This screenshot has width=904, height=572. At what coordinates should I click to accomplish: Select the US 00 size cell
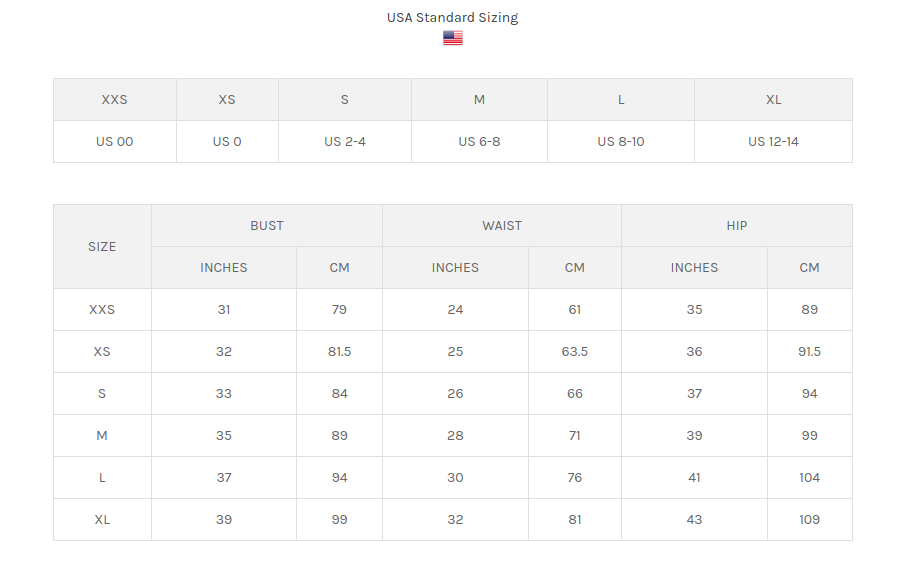115,142
